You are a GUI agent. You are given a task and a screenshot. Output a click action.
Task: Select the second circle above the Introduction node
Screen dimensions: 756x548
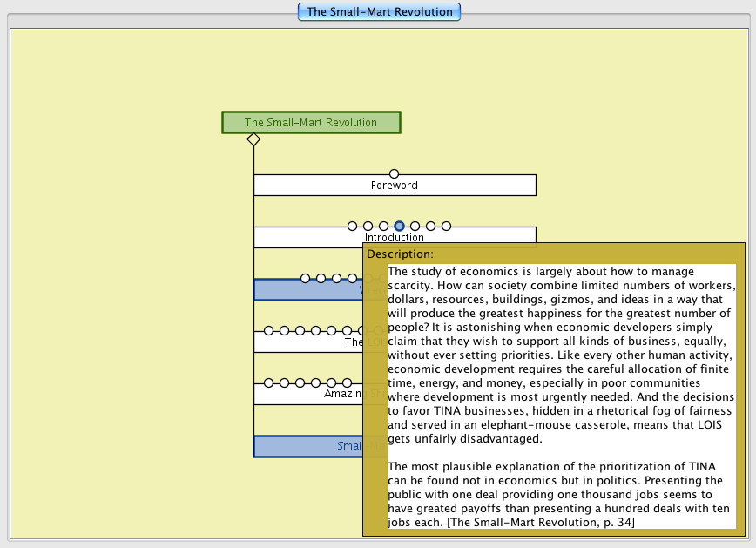pos(368,227)
